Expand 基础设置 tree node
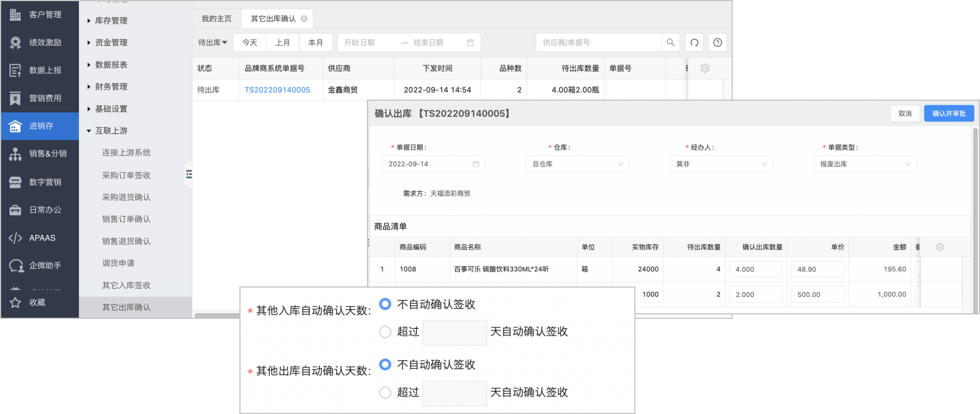The width and height of the screenshot is (980, 414). click(x=89, y=109)
